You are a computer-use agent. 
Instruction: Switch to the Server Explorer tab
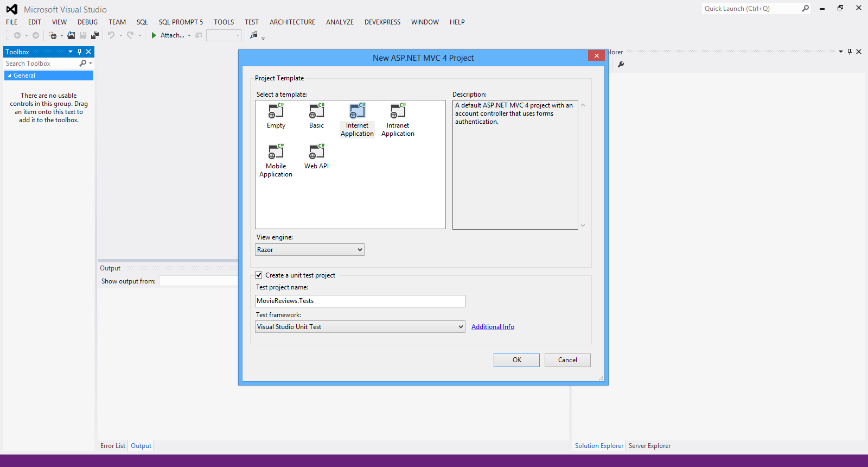[649, 446]
